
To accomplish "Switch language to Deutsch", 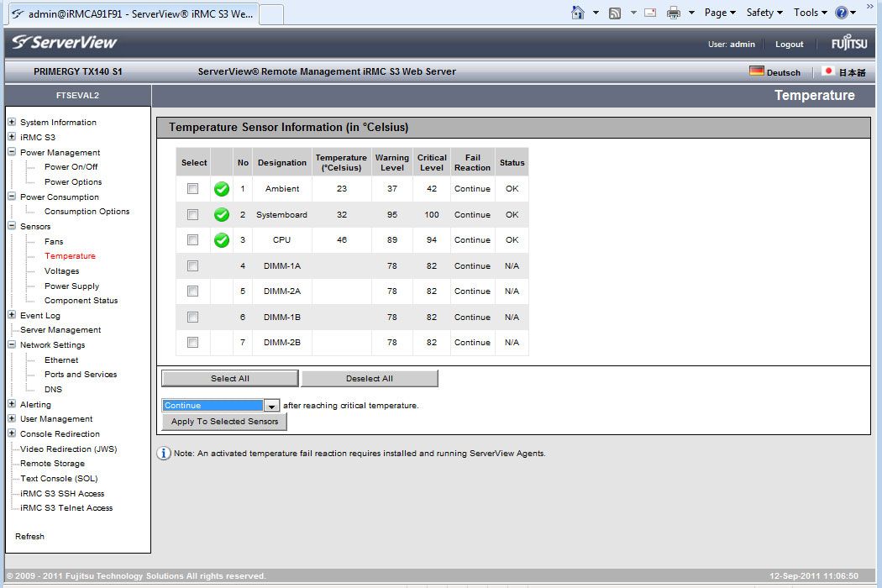I will 783,72.
